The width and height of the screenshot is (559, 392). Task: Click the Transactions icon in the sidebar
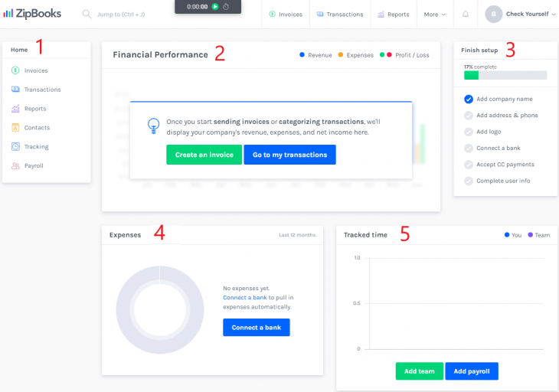click(15, 89)
